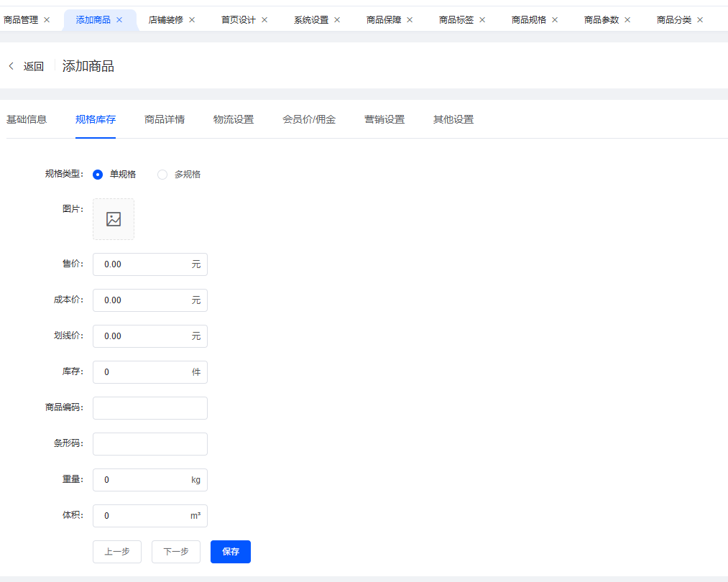Close the 首页设计 tab
The width and height of the screenshot is (728, 582).
coord(264,20)
